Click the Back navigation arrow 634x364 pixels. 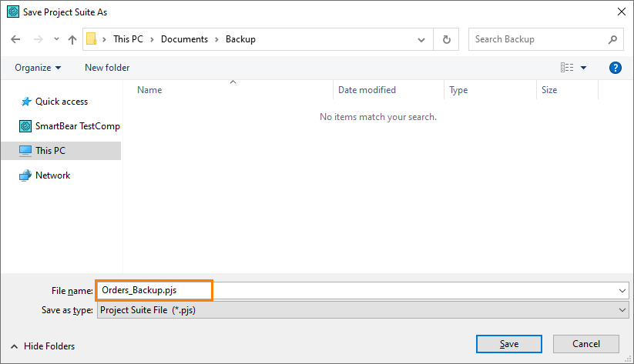[x=15, y=39]
